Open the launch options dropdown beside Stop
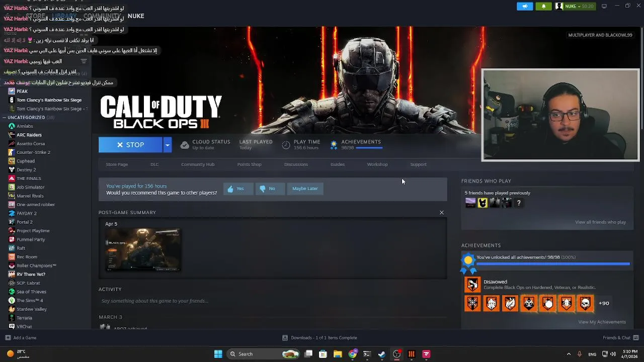Screen dimensions: 644x362 pos(167,145)
